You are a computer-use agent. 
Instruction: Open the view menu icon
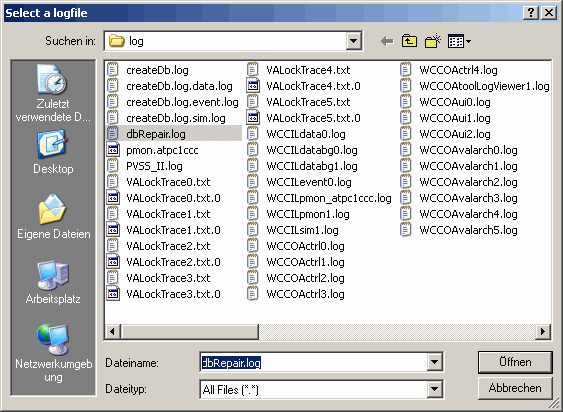pyautogui.click(x=459, y=41)
